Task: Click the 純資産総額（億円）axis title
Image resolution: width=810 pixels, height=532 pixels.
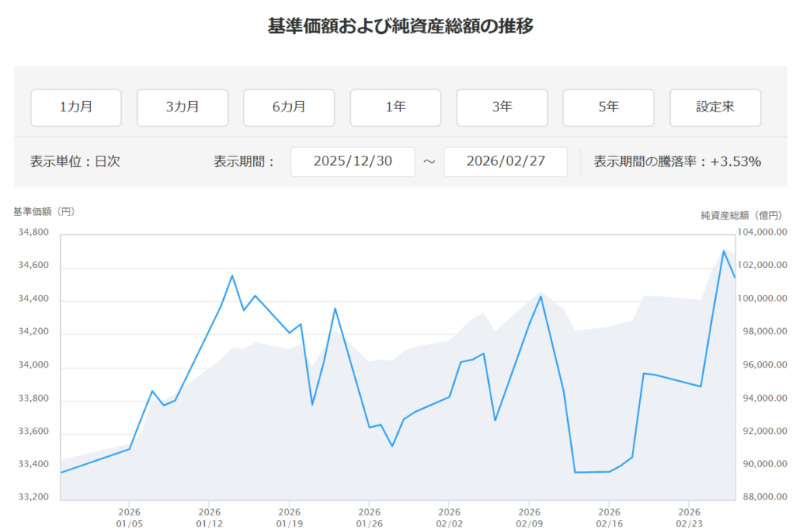Action: click(x=740, y=215)
